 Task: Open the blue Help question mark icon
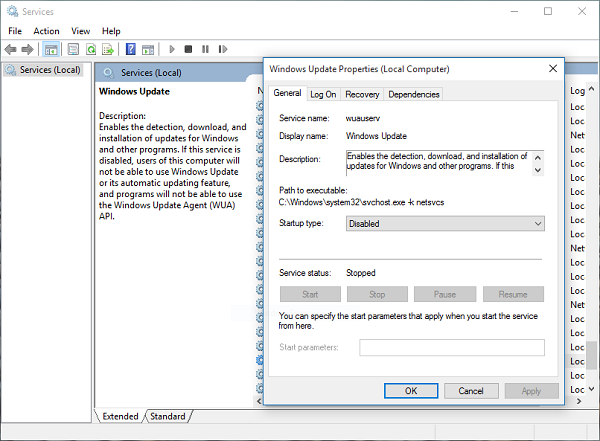click(130, 49)
